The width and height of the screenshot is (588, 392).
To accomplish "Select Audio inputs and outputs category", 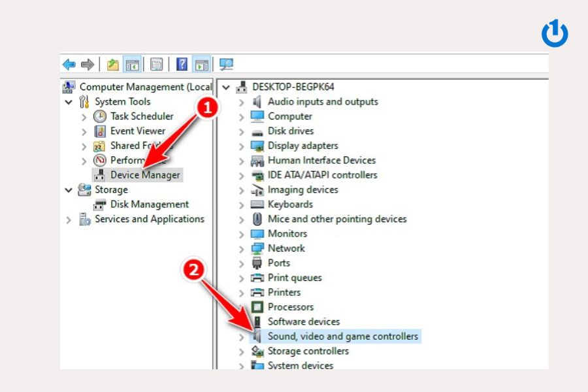I will tap(322, 102).
